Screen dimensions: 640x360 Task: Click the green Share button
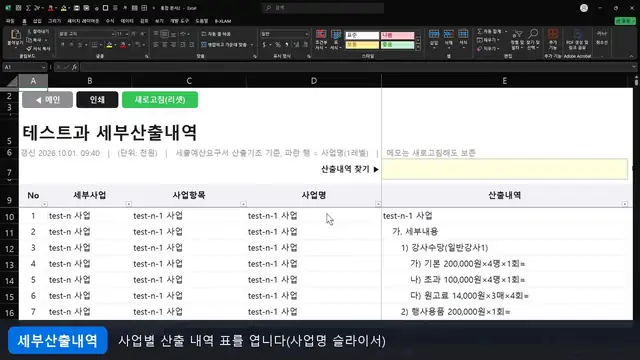625,21
